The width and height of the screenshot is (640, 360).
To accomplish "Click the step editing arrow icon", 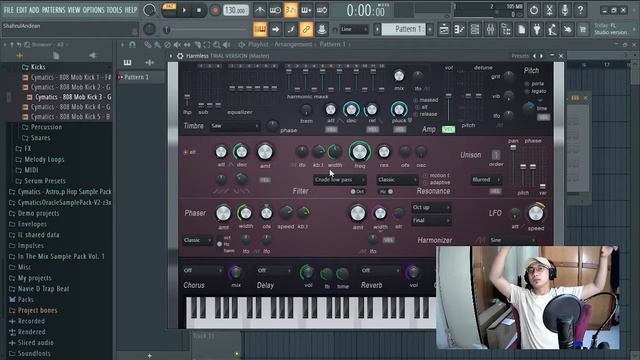I will (x=276, y=29).
